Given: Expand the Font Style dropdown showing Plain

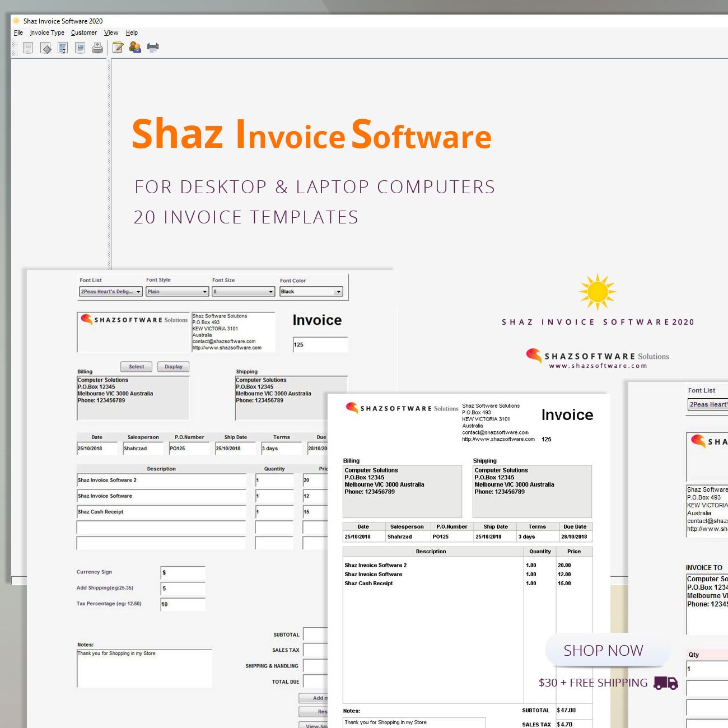Looking at the screenshot, I should [x=178, y=292].
